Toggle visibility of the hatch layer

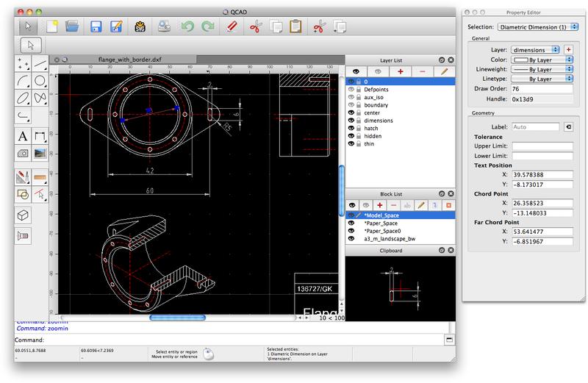351,127
